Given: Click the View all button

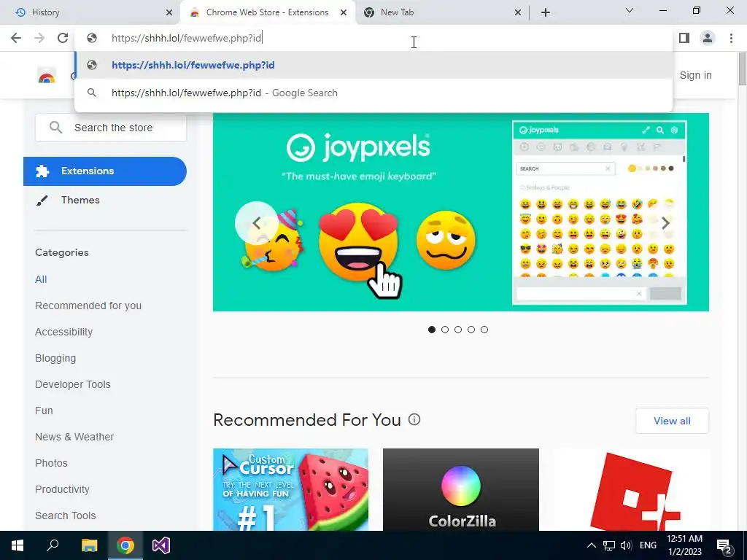Looking at the screenshot, I should (672, 421).
